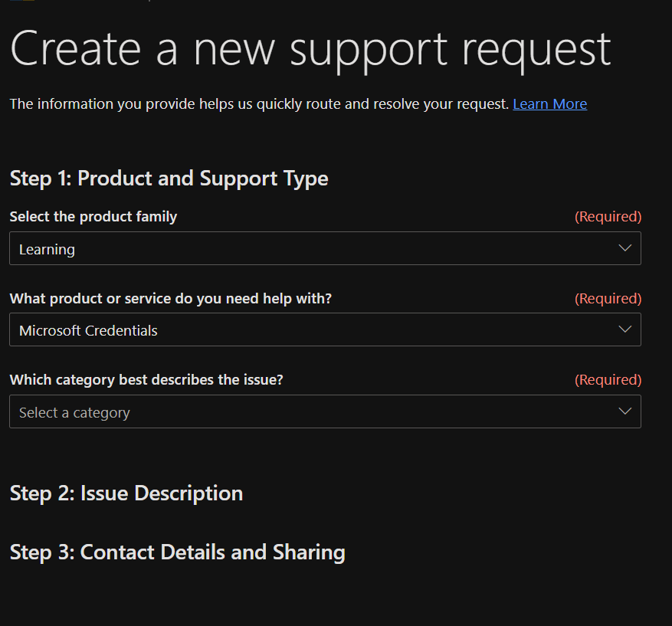Click the 'Select the product family' label
Viewport: 672px width, 626px height.
point(93,217)
